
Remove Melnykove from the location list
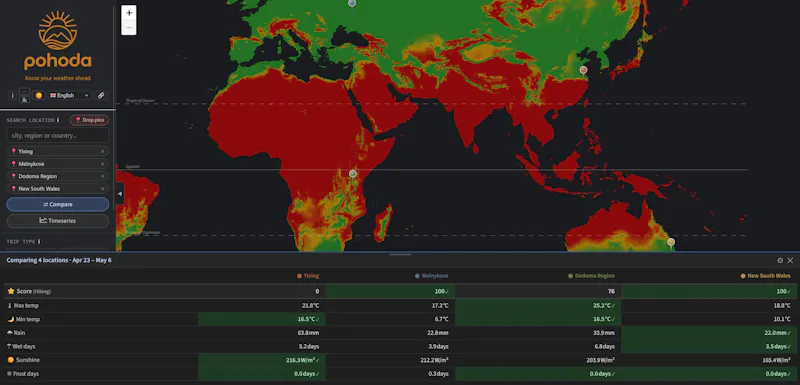coord(102,164)
